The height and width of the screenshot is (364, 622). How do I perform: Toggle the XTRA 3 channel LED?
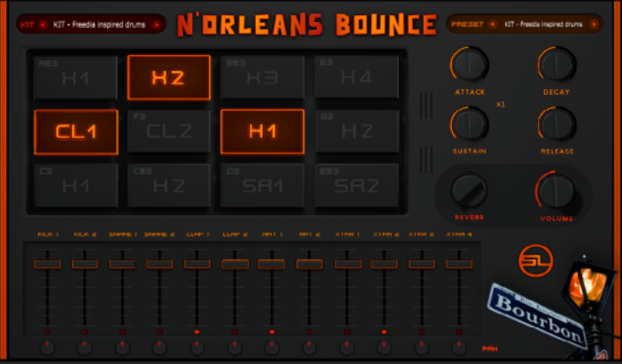click(x=422, y=332)
